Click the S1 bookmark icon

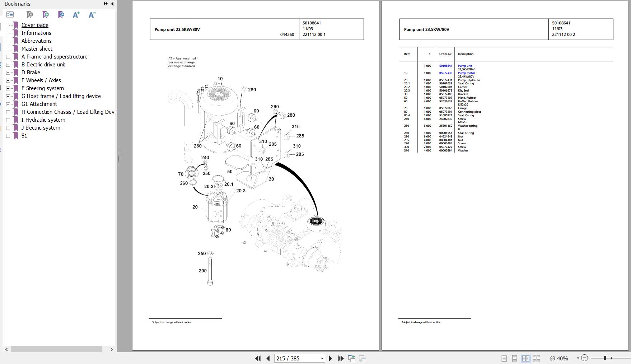15,136
